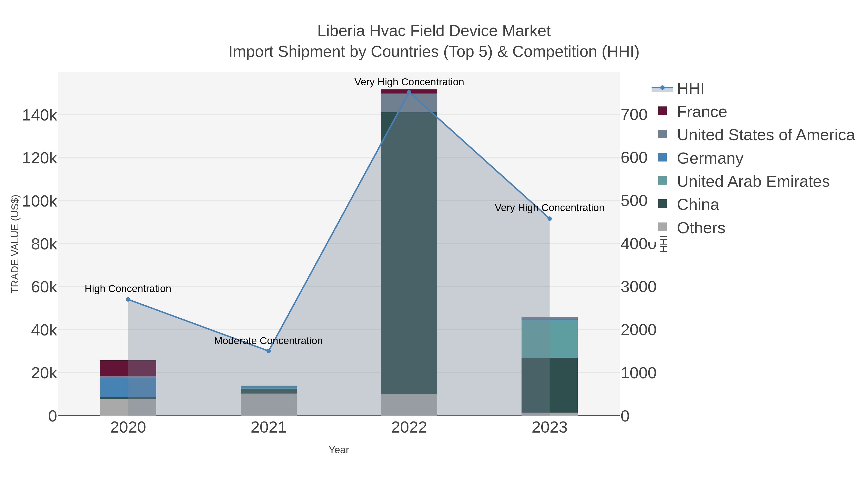Viewport: 868px width, 488px height.
Task: Click the 'Moderate Concentration' annotation
Action: click(x=269, y=341)
